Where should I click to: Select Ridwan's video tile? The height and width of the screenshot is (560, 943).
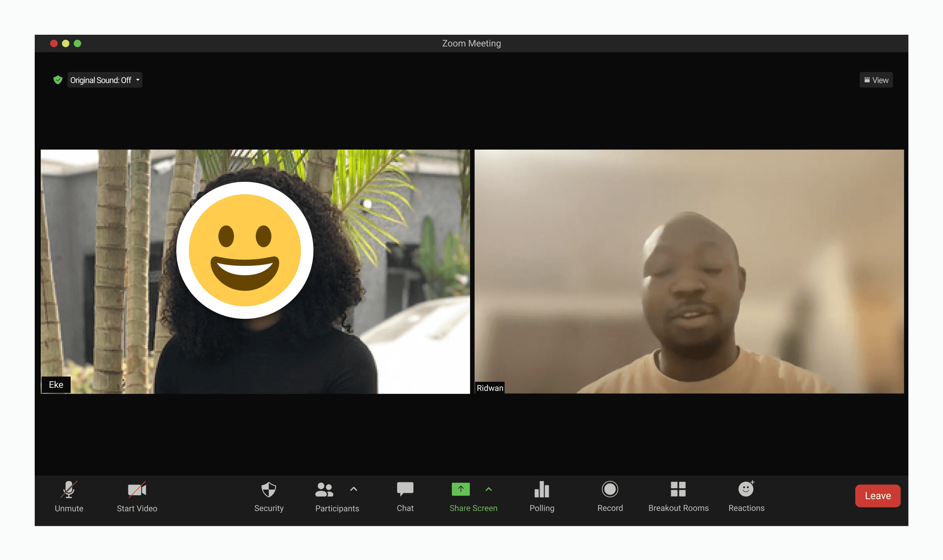pyautogui.click(x=689, y=271)
